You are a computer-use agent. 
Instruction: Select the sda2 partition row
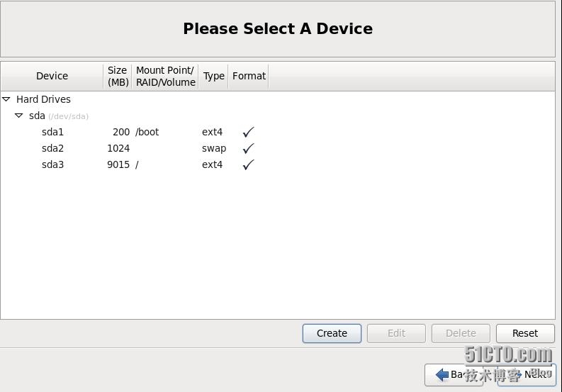[278, 148]
